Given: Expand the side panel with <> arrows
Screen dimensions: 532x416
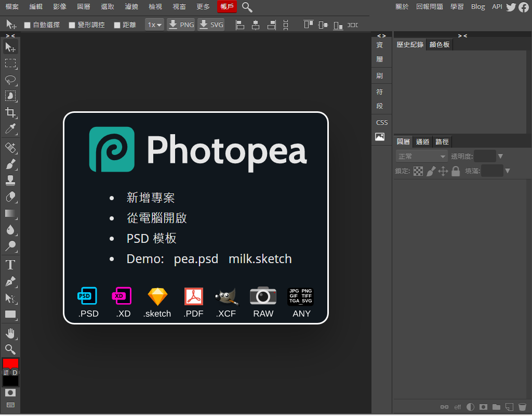Looking at the screenshot, I should pyautogui.click(x=382, y=36).
